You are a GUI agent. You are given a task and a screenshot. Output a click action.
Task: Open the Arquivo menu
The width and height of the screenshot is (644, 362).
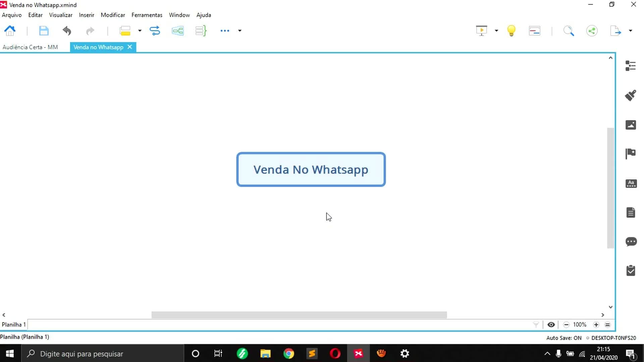pyautogui.click(x=12, y=15)
